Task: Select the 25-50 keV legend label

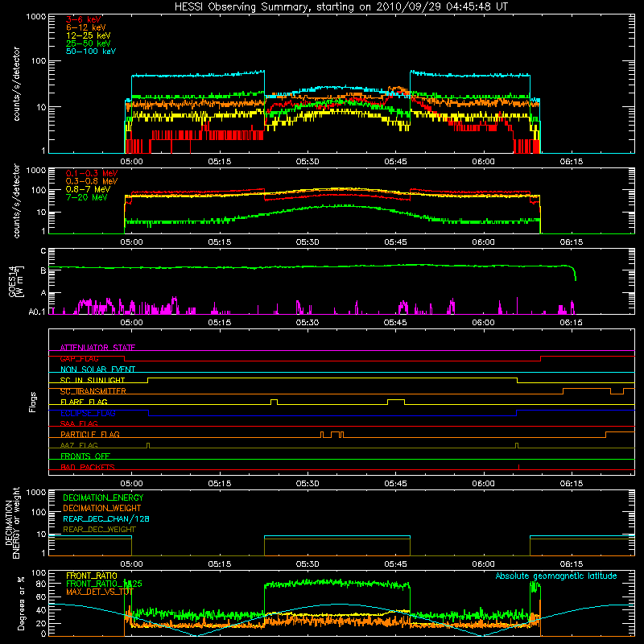Action: 88,43
